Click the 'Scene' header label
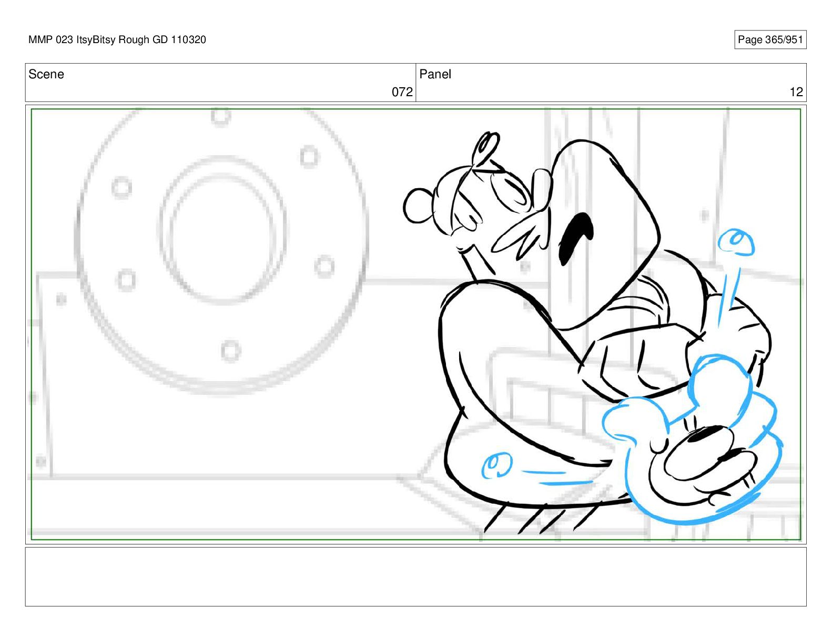Screen dimensions: 832x644 [46, 74]
